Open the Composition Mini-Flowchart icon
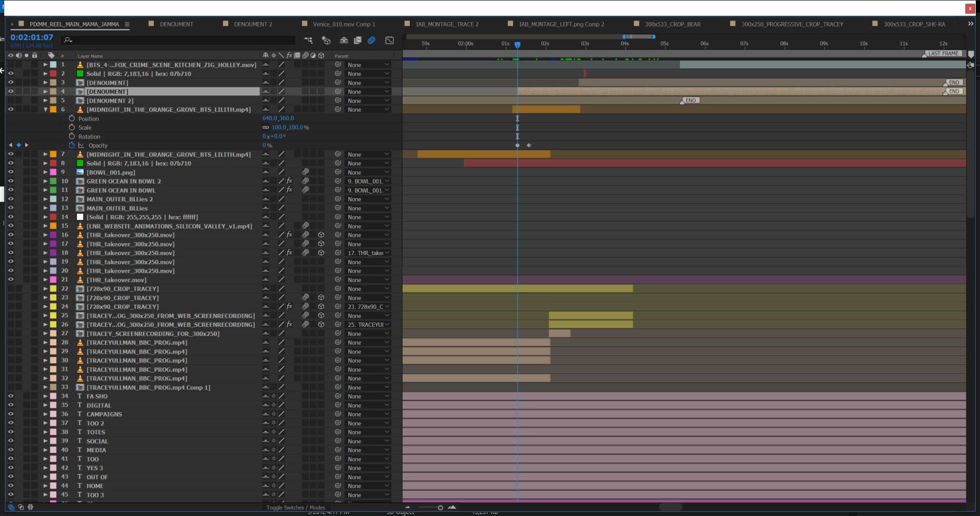This screenshot has height=516, width=980. click(x=308, y=40)
